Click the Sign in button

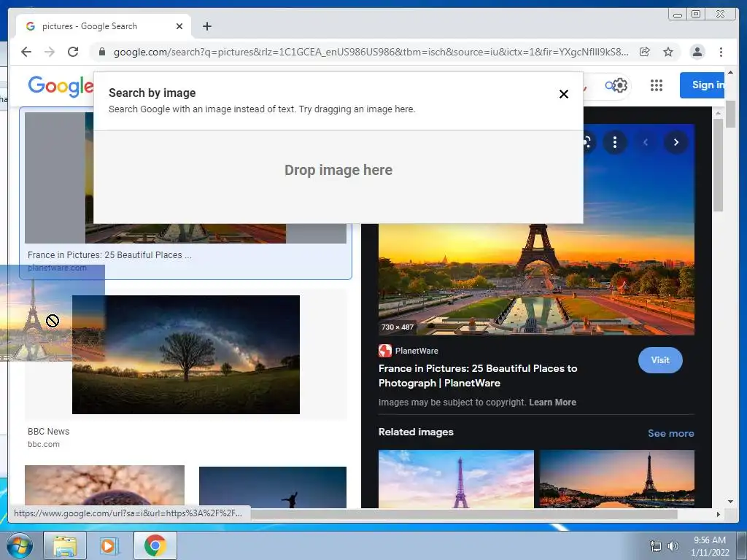(703, 85)
